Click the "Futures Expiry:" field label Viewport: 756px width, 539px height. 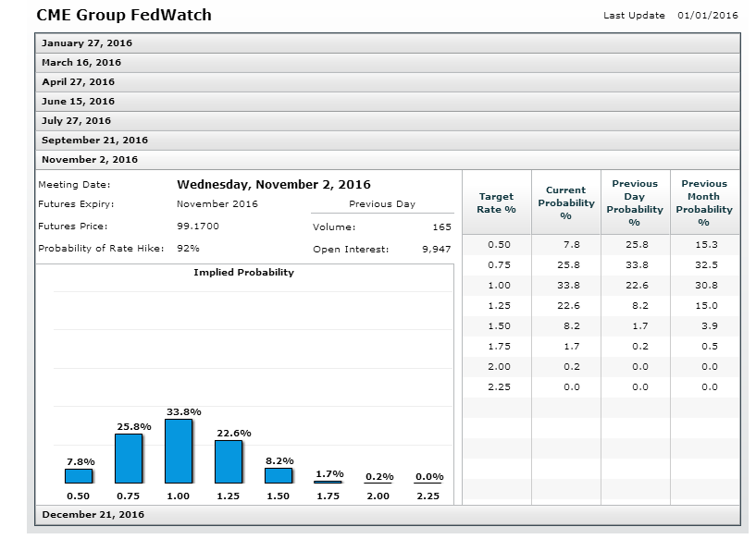point(76,203)
